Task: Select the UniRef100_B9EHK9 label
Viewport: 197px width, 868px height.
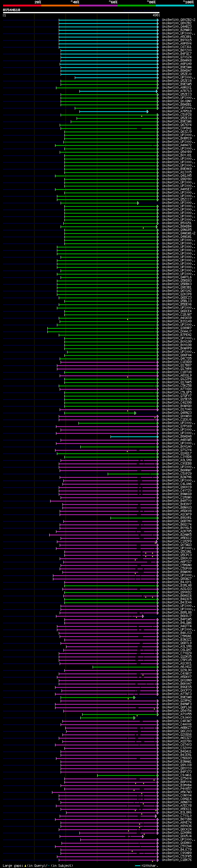Action: coord(177,169)
